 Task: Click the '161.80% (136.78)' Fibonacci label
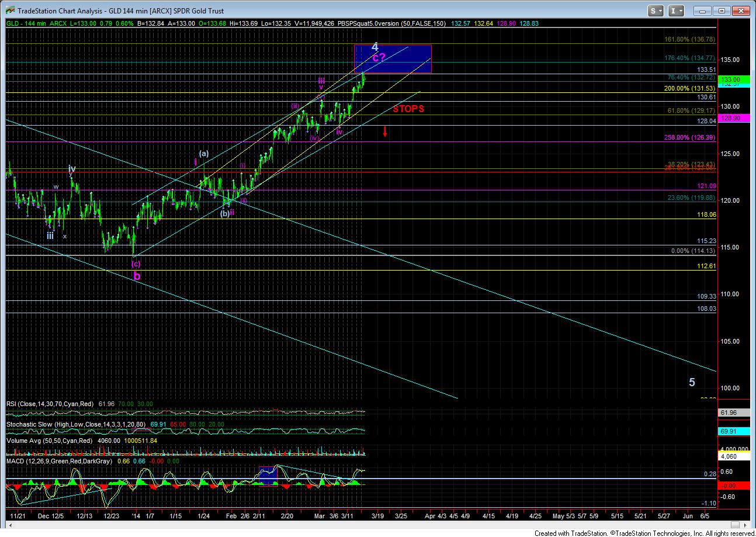coord(691,39)
